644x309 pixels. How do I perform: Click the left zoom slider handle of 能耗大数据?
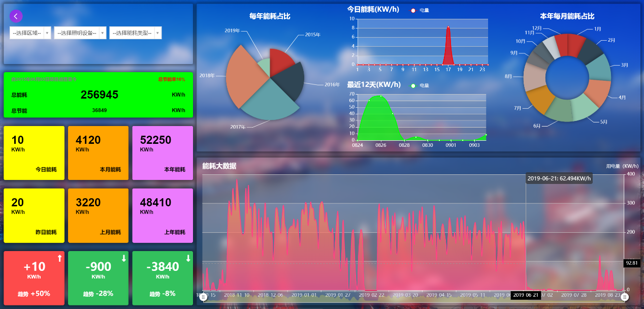click(203, 297)
